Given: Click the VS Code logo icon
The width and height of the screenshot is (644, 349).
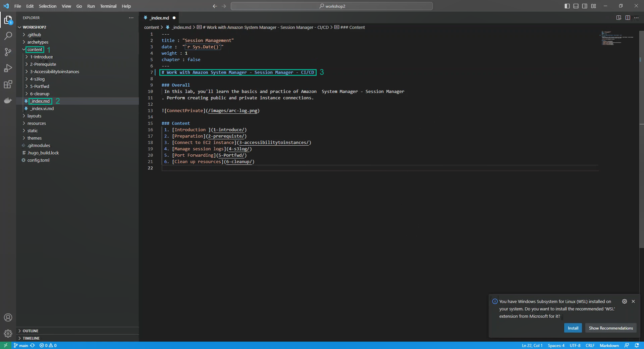Looking at the screenshot, I should coord(6,6).
